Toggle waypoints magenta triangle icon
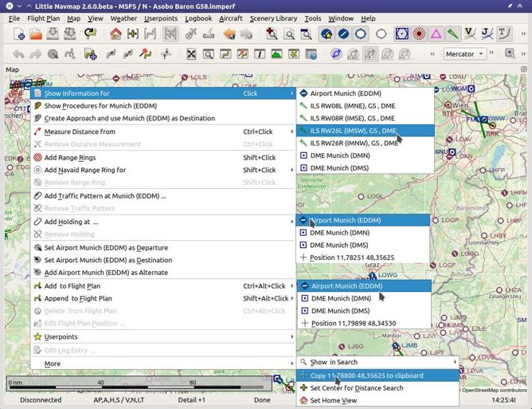Screen dimensions: 532x409 click(x=436, y=34)
